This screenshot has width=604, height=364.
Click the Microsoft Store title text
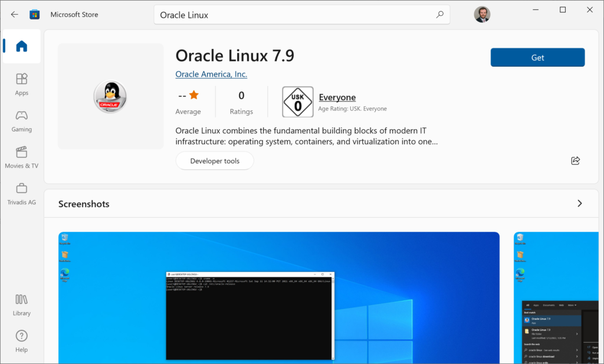coord(74,15)
